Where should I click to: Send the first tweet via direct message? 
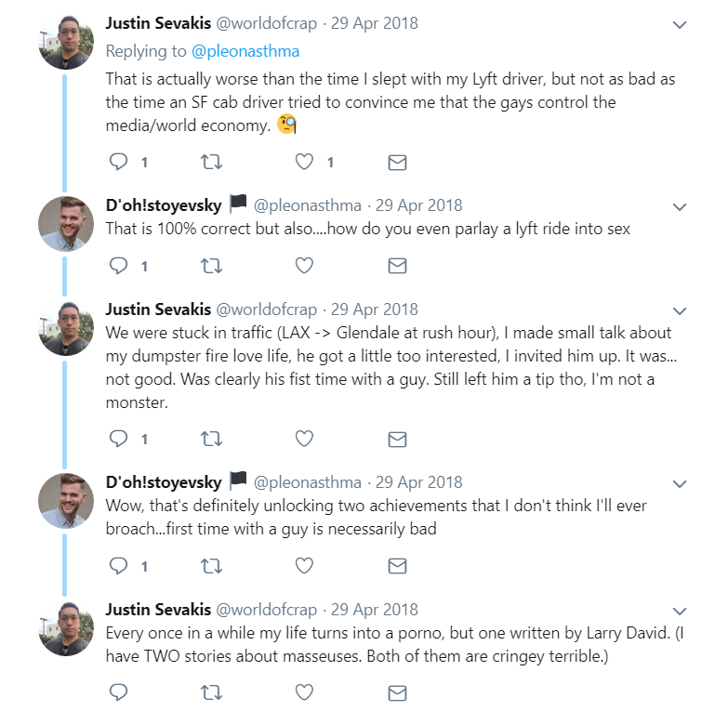coord(397,163)
